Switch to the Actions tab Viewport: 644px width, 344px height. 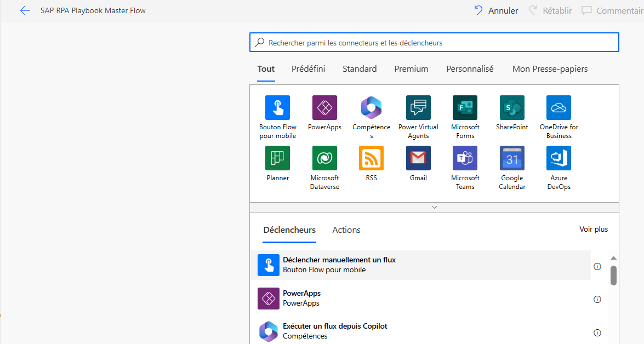point(346,230)
